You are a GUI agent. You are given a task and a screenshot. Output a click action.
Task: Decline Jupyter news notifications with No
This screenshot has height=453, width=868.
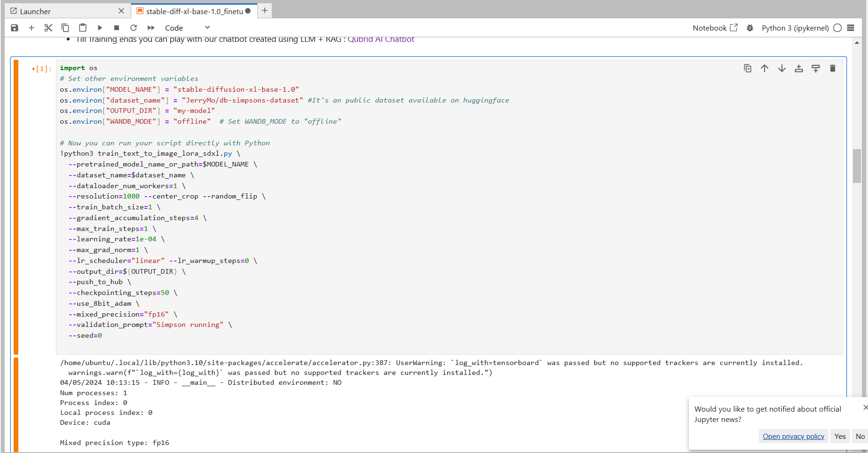point(860,437)
